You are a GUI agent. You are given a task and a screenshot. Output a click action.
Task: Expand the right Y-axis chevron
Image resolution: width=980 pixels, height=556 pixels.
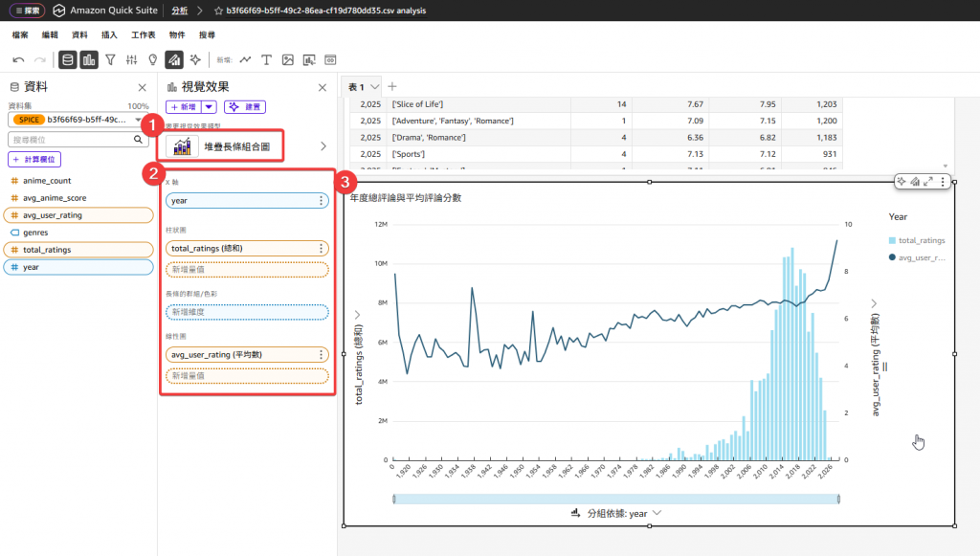coord(874,303)
